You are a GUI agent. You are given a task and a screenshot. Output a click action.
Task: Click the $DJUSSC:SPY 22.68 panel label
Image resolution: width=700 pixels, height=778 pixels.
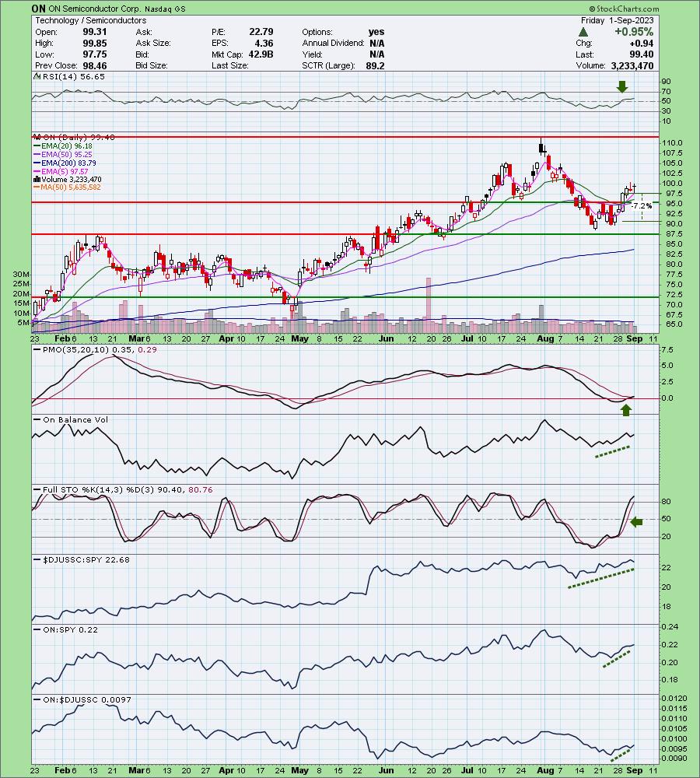86,559
